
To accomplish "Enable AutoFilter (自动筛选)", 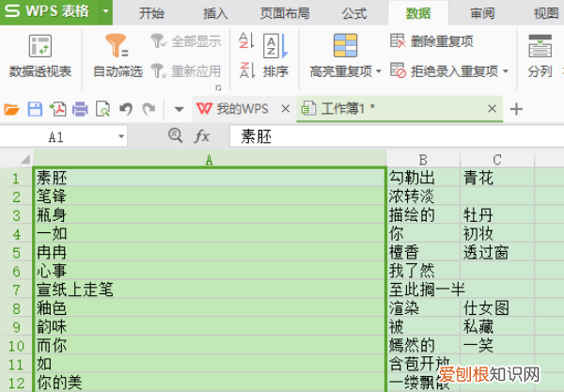I will point(117,56).
